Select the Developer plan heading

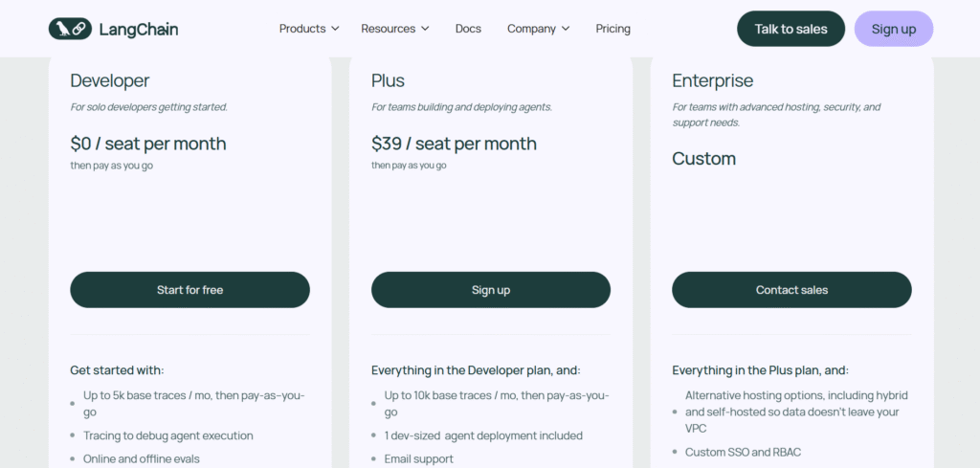[110, 80]
